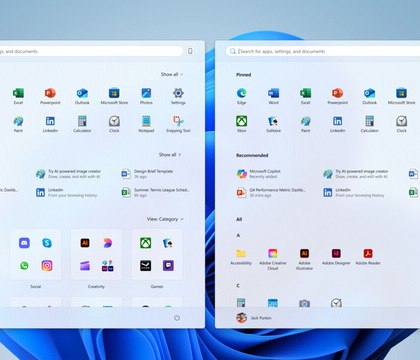
Task: Open AI-powered image creator in left Start menu
Action: (68, 174)
